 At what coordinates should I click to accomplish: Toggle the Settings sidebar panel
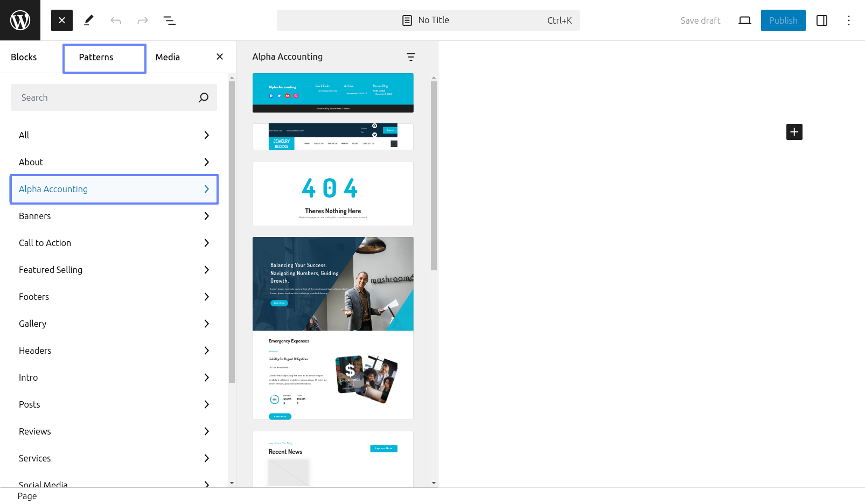tap(822, 20)
